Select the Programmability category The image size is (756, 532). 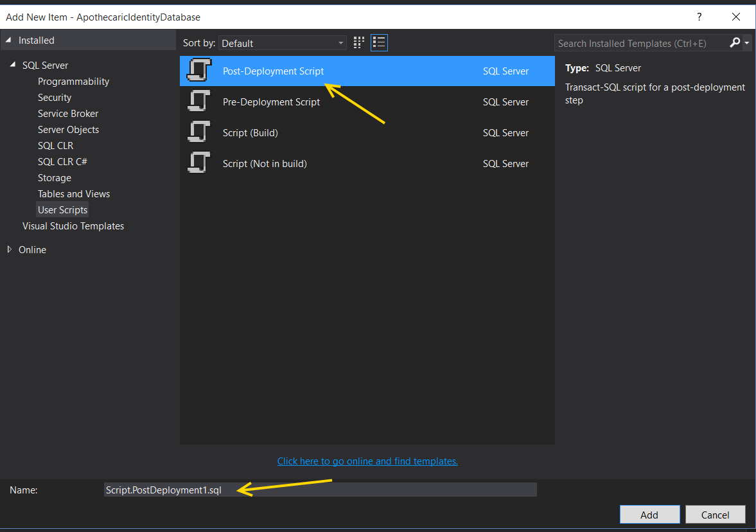[73, 82]
